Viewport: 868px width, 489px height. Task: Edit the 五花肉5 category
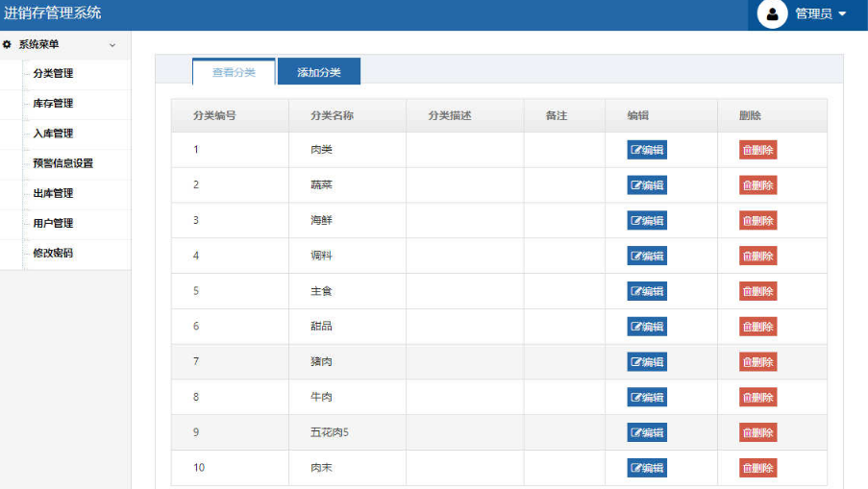click(646, 433)
